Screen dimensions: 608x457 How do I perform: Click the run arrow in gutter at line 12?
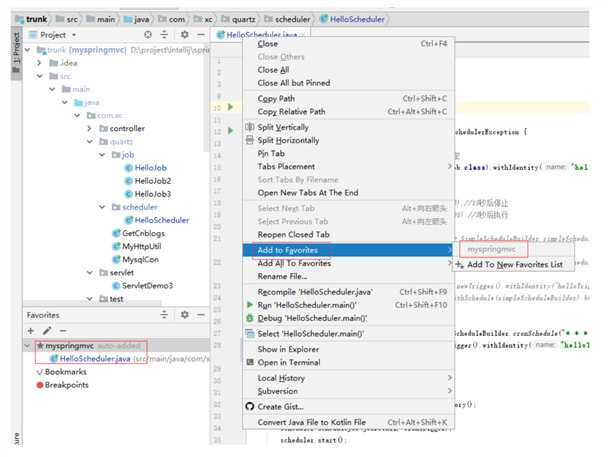(x=230, y=131)
